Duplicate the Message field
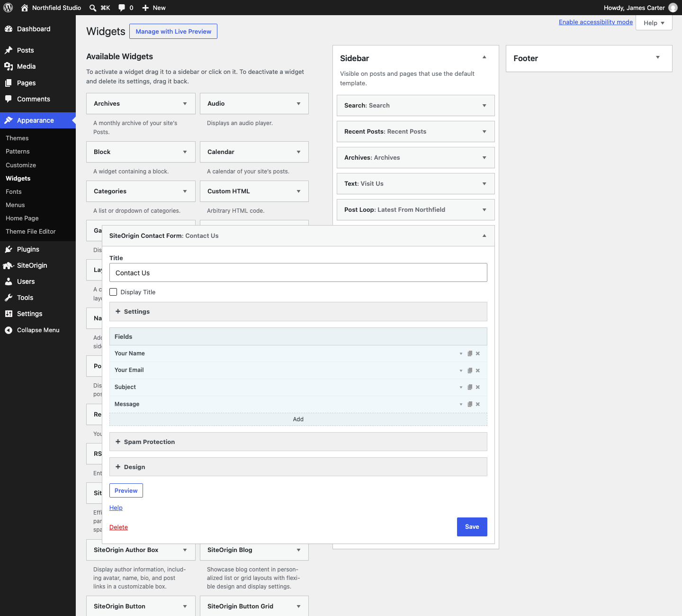 (x=470, y=404)
